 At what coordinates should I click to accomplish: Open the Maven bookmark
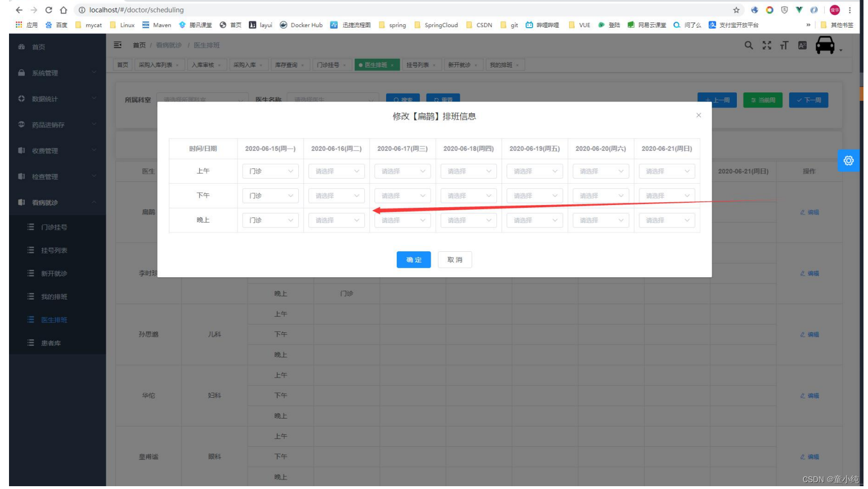pyautogui.click(x=156, y=25)
